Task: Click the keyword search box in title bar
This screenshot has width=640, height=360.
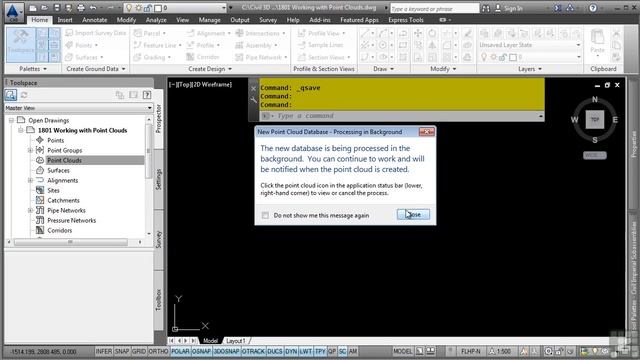Action: pos(434,8)
